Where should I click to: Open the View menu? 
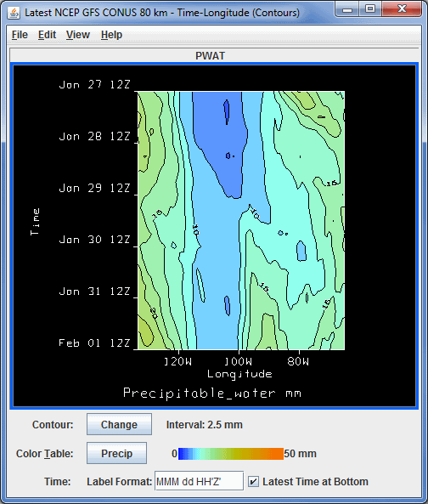point(77,35)
